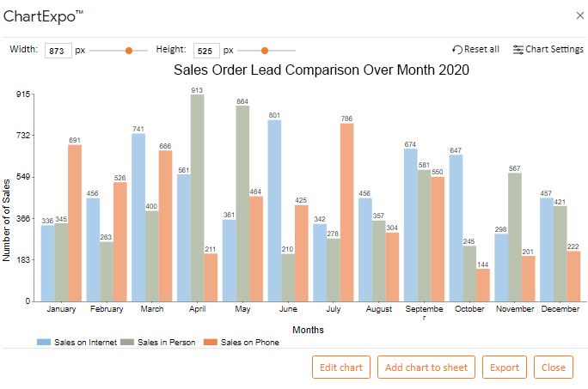Click Add chart to sheet button
Viewport: 588px width, 389px height.
point(426,368)
